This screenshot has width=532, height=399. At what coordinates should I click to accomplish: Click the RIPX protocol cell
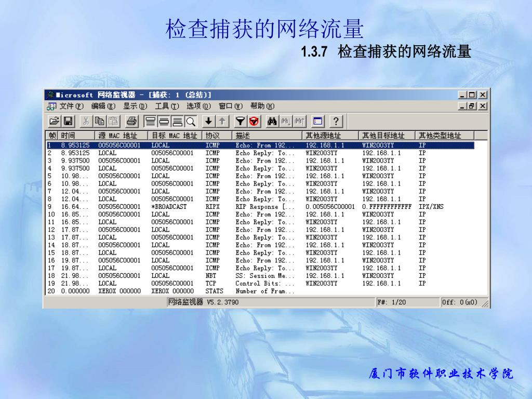[212, 207]
